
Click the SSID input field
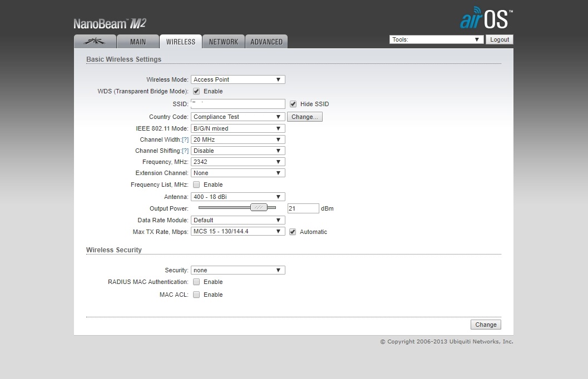(x=238, y=104)
